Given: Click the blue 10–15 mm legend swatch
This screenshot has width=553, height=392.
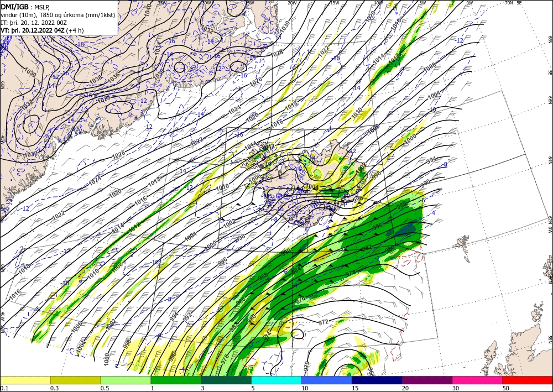Looking at the screenshot, I should 327,380.
